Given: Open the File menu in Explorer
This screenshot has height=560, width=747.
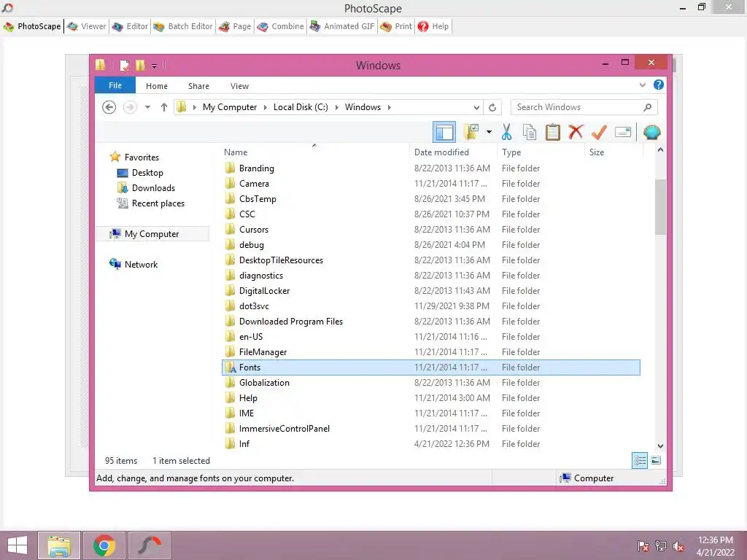Looking at the screenshot, I should (115, 85).
